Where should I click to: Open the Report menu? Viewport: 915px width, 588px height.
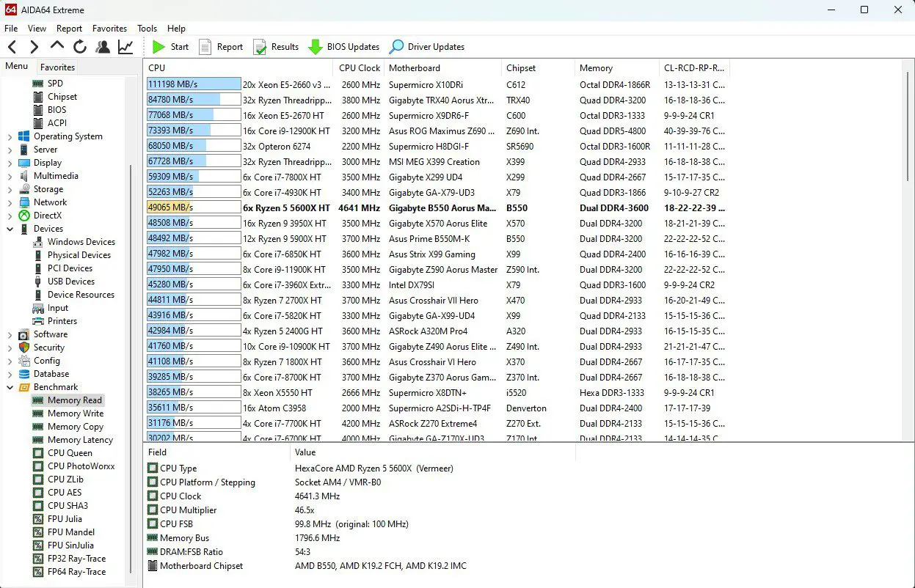(x=69, y=29)
